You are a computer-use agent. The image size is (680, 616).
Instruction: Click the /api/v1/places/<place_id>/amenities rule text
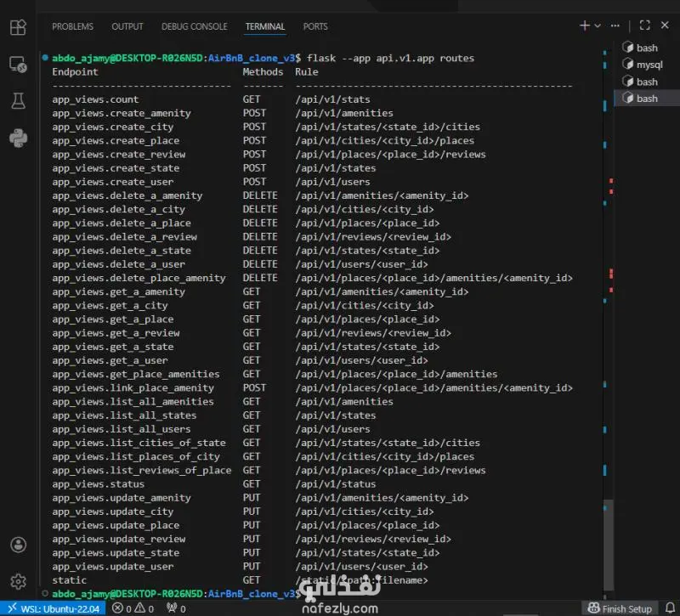click(396, 375)
